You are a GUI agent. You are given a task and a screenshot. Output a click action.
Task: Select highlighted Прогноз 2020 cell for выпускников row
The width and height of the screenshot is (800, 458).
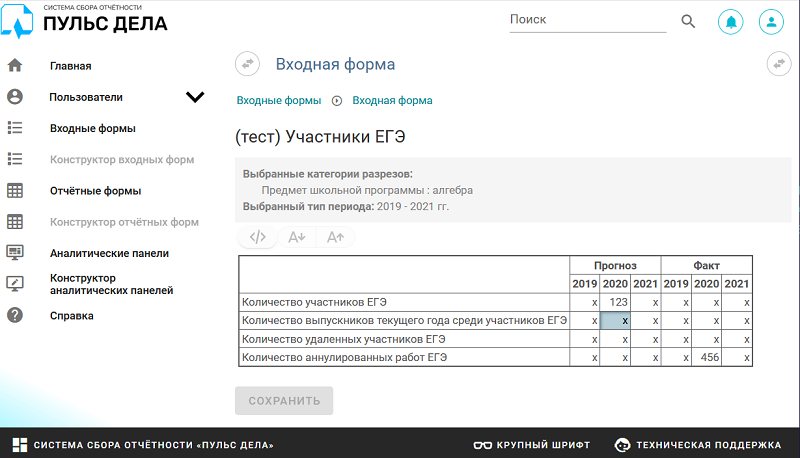pos(615,321)
